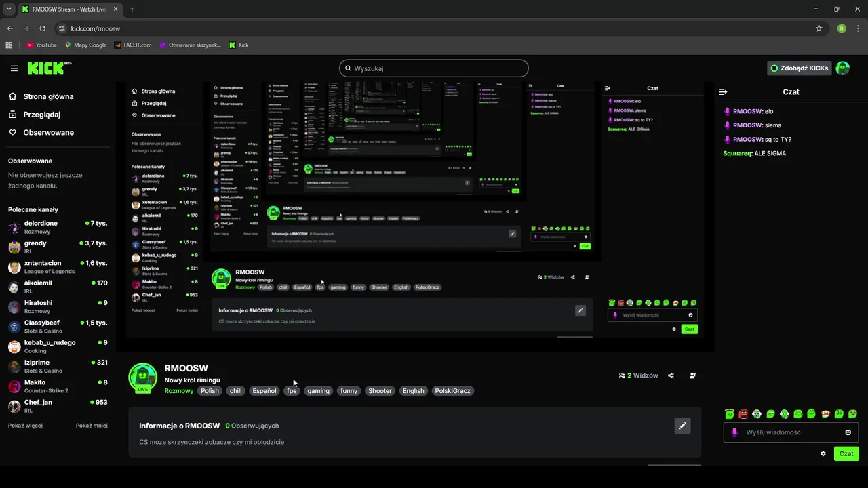Viewport: 868px width, 488px height.
Task: Click the Zdobądź KICKs button
Action: (x=799, y=68)
